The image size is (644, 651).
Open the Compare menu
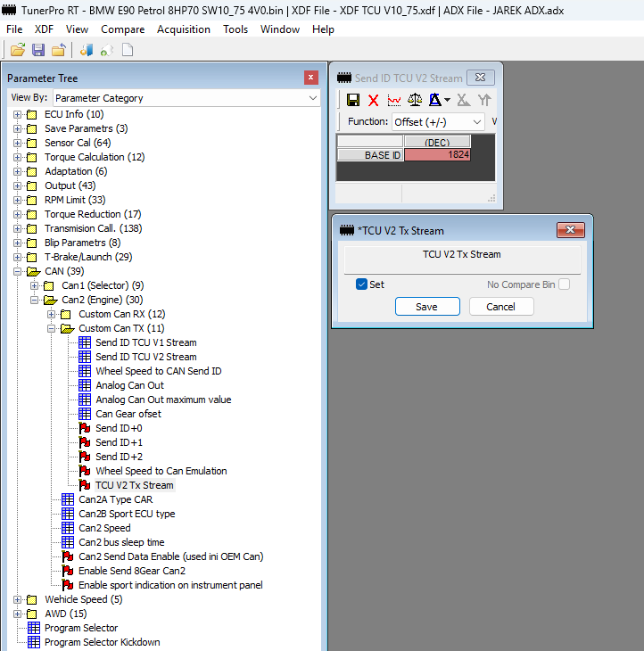pos(122,29)
